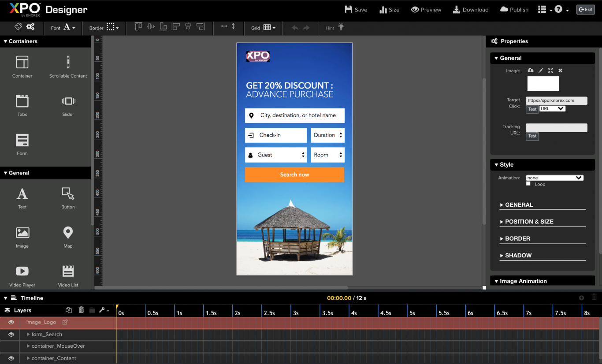This screenshot has width=602, height=364.
Task: Add a Container element
Action: pos(22,67)
